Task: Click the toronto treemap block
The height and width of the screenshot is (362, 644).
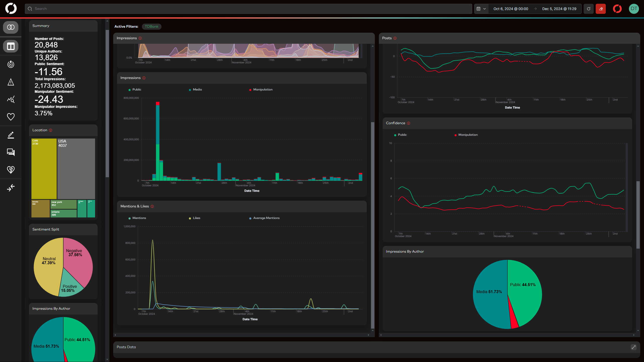Action: (41, 209)
